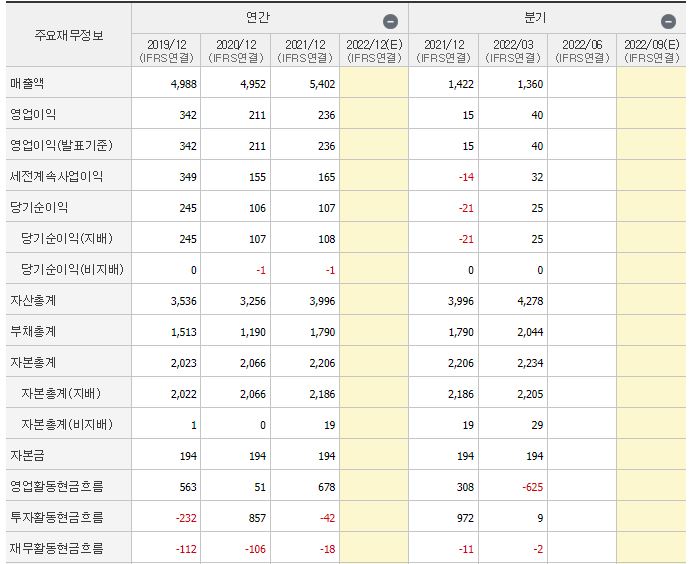Screen dimensions: 696x564
Task: Select investing cash flow value 857
Action: pyautogui.click(x=257, y=518)
